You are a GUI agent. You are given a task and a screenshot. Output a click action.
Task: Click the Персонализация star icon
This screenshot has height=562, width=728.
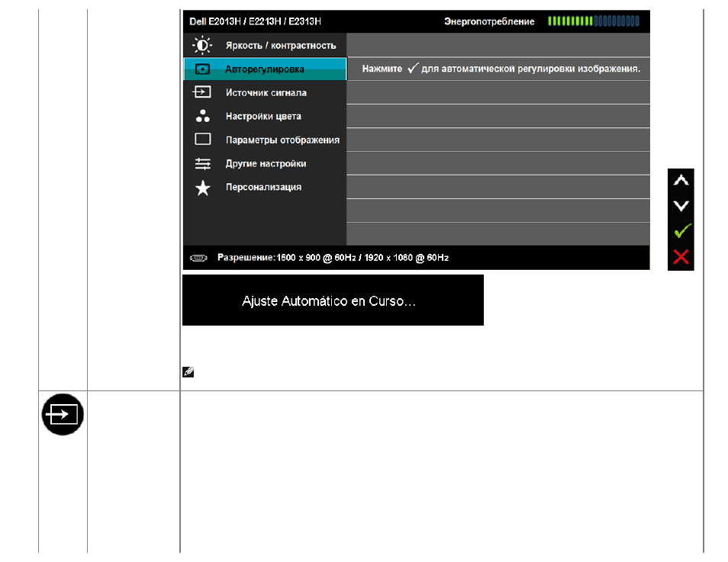[x=203, y=188]
